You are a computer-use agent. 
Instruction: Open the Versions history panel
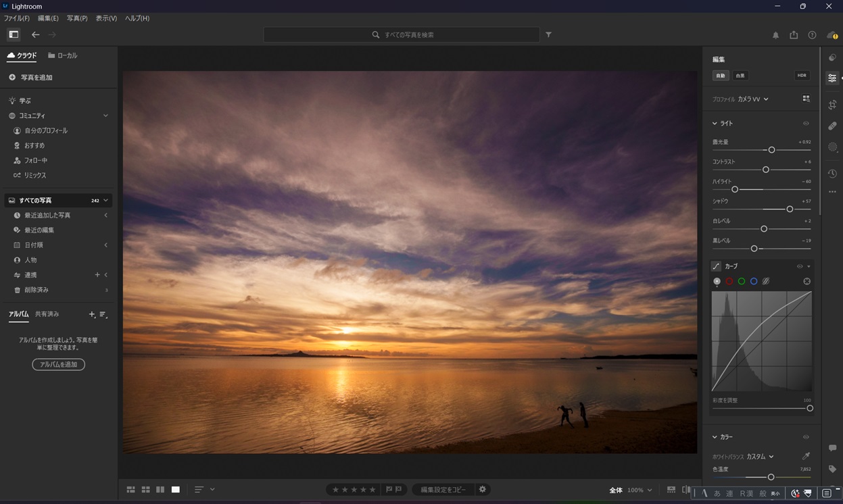point(832,174)
